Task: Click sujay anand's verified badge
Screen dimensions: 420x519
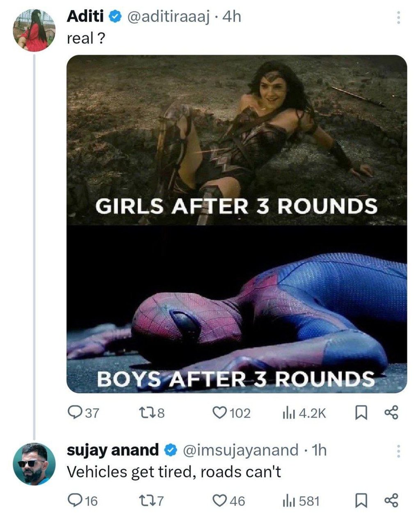Action: [x=170, y=451]
